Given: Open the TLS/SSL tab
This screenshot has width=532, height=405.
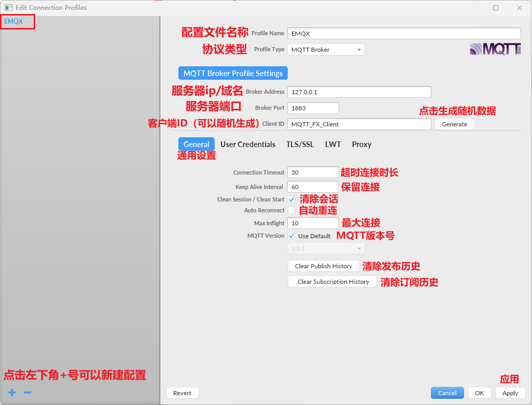Looking at the screenshot, I should (x=300, y=144).
